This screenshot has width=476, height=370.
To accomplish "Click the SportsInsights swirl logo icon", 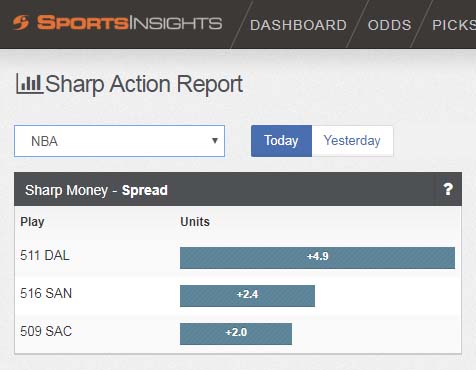I will coord(21,23).
